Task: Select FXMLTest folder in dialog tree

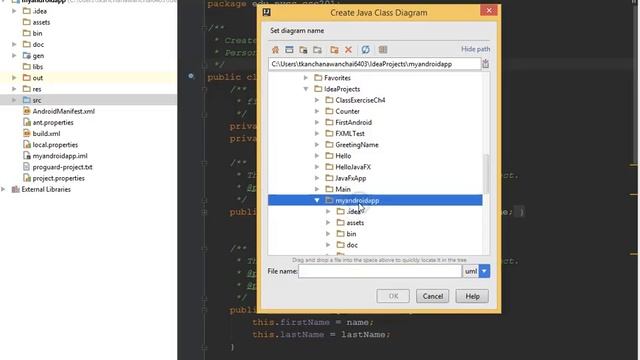Action: (x=350, y=133)
